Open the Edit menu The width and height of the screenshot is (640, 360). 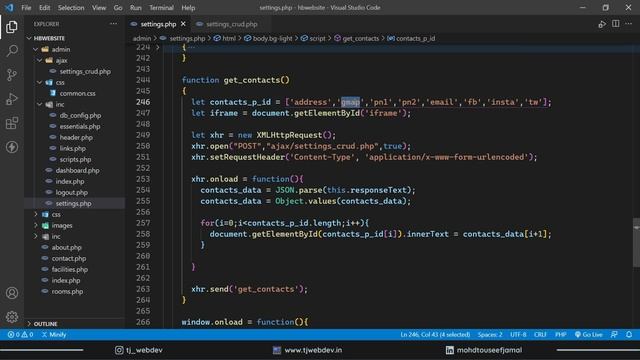click(x=44, y=8)
